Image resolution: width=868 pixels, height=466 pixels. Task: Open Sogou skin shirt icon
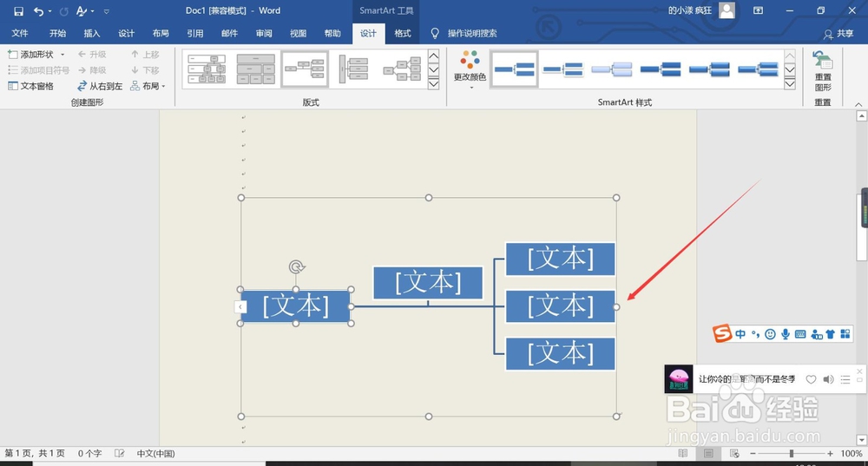pos(831,334)
